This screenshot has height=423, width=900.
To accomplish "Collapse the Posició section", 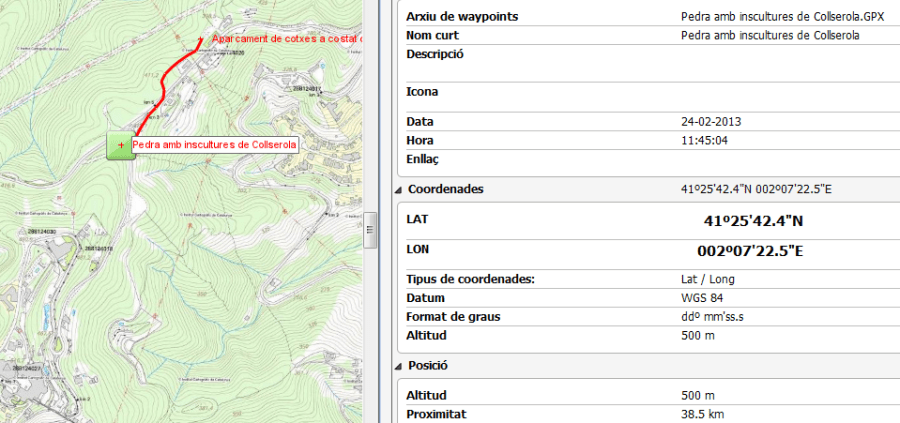I will pyautogui.click(x=399, y=366).
